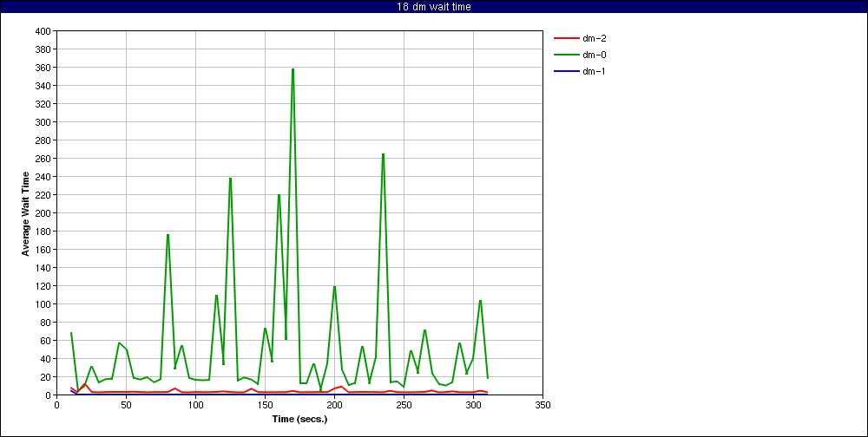Click the green peak near 238 wait time
The image size is (868, 437).
point(230,179)
